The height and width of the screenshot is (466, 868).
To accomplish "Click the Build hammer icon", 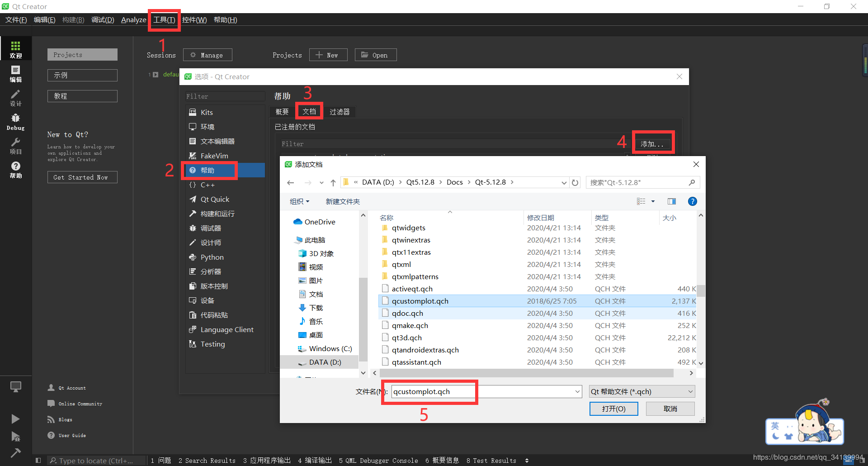I will click(15, 452).
